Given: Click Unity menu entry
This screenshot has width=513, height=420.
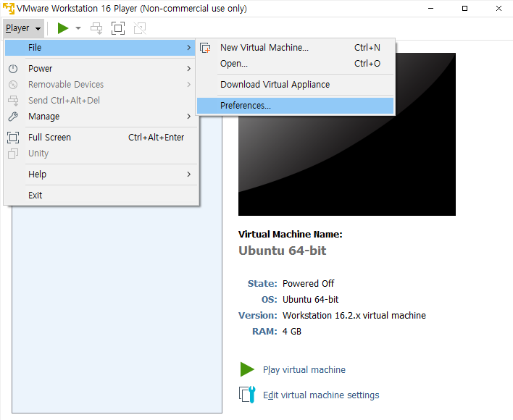Looking at the screenshot, I should (100, 154).
